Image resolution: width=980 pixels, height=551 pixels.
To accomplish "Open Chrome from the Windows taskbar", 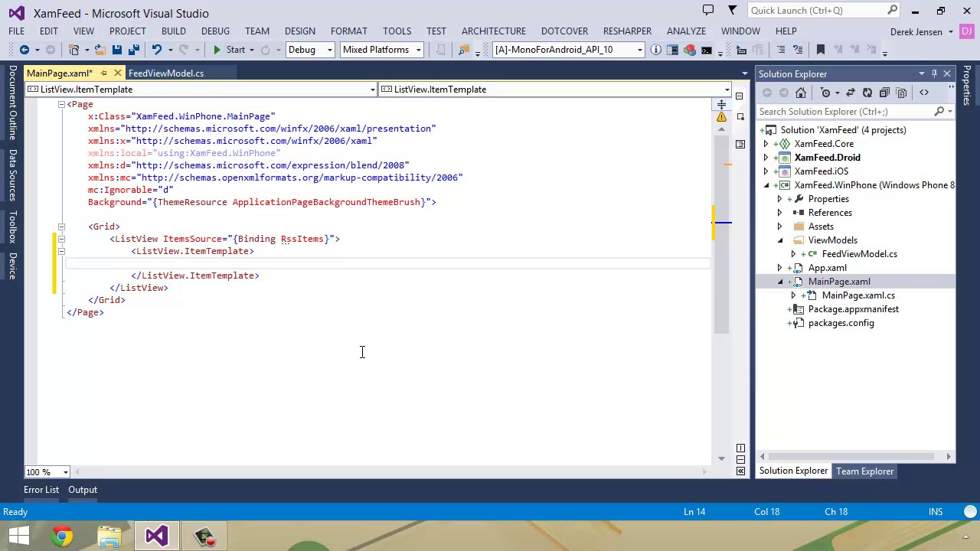I will (62, 536).
